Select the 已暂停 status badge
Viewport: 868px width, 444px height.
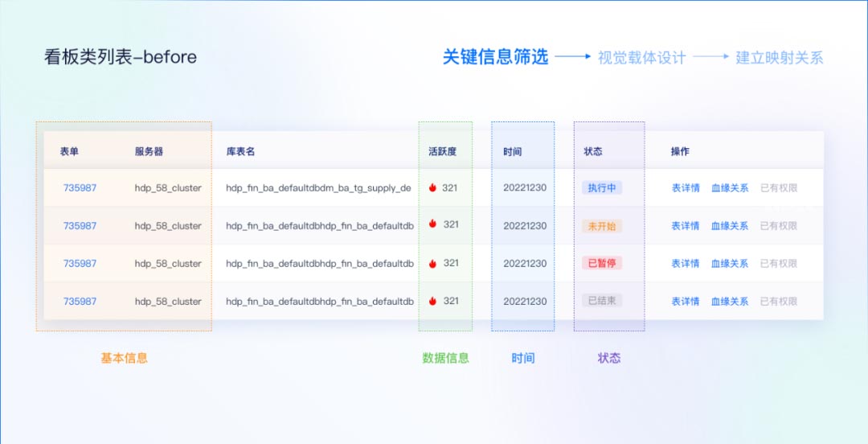(x=602, y=263)
